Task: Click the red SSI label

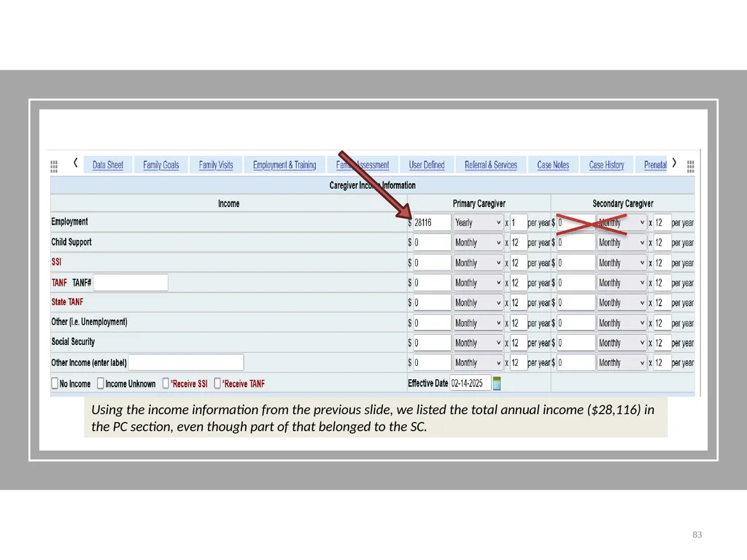Action: click(x=56, y=262)
